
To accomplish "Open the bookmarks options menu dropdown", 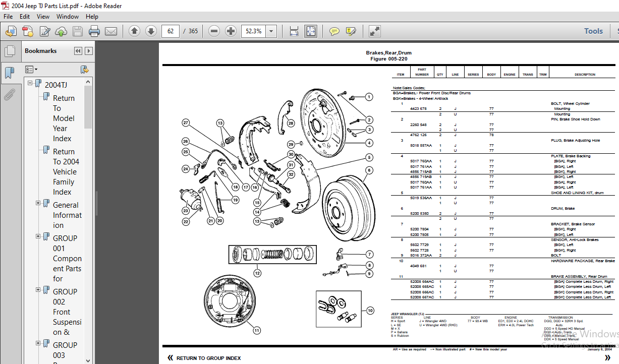I will (31, 70).
